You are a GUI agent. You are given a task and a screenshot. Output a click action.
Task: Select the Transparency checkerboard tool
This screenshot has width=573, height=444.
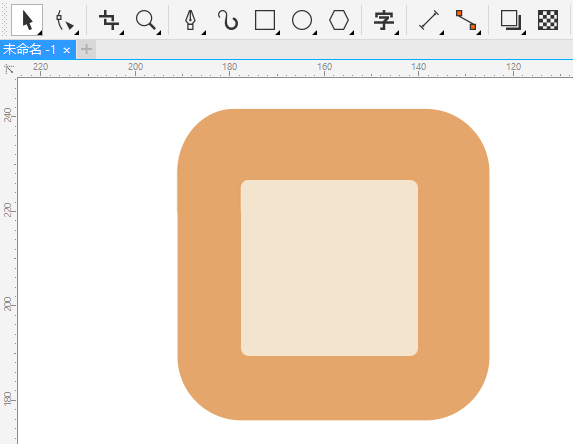click(x=548, y=20)
